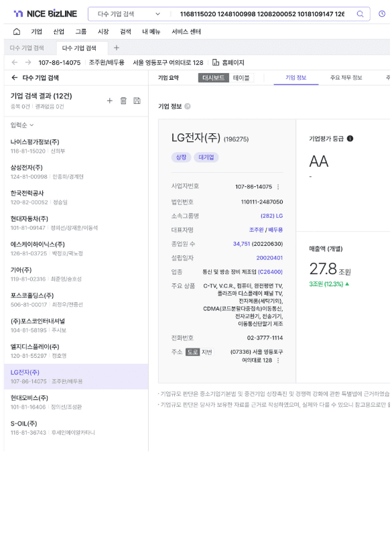Select 현대자동차(주) in the result list

(x=76, y=223)
